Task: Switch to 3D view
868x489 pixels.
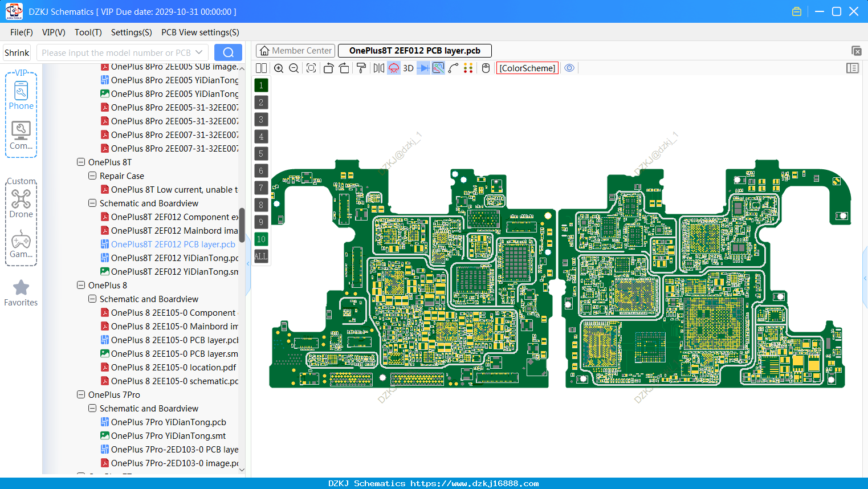Action: (408, 68)
